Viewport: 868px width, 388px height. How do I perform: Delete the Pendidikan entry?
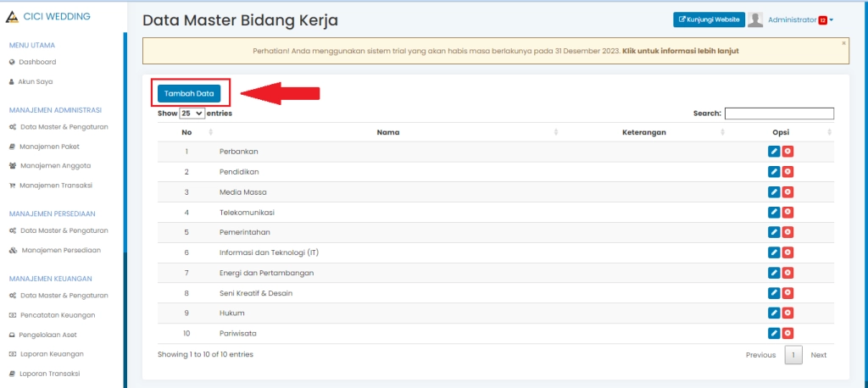(787, 172)
